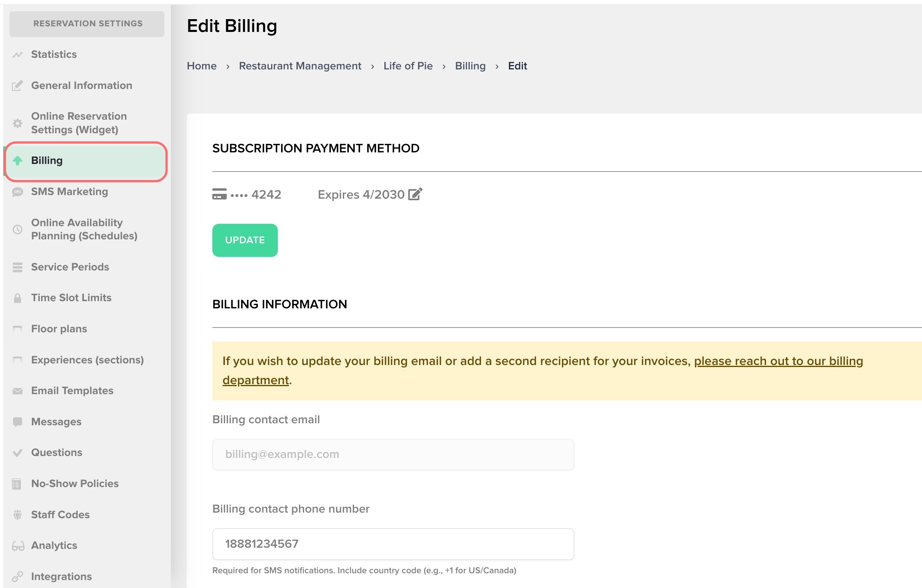Open Service Periods in the sidebar
Image resolution: width=922 pixels, height=588 pixels.
pyautogui.click(x=70, y=267)
